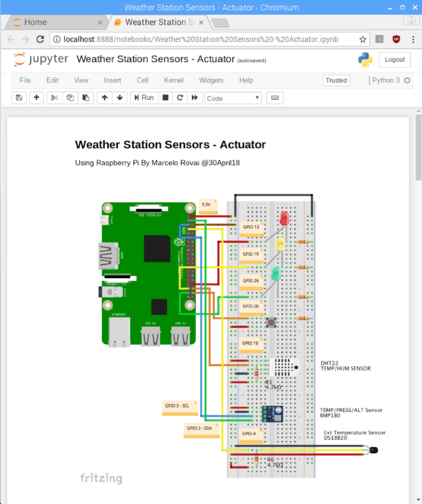Viewport: 422px width, 504px height.
Task: Click the Python logo icon
Action: point(365,60)
